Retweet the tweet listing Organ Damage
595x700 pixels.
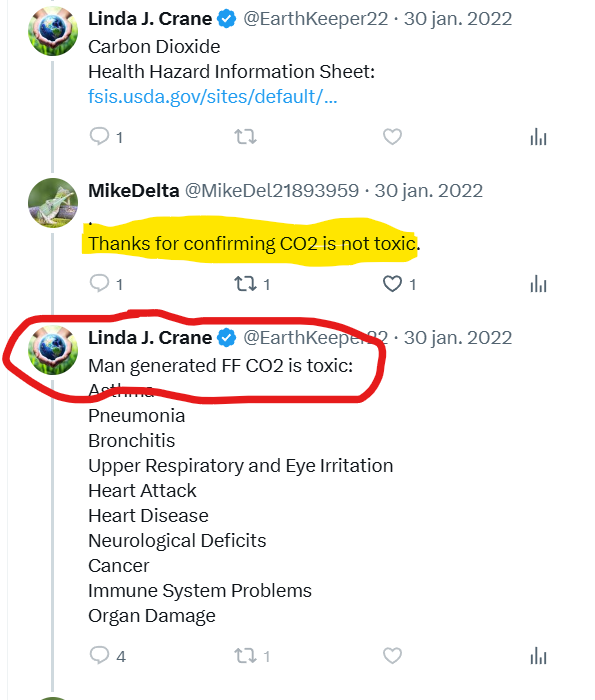point(245,655)
